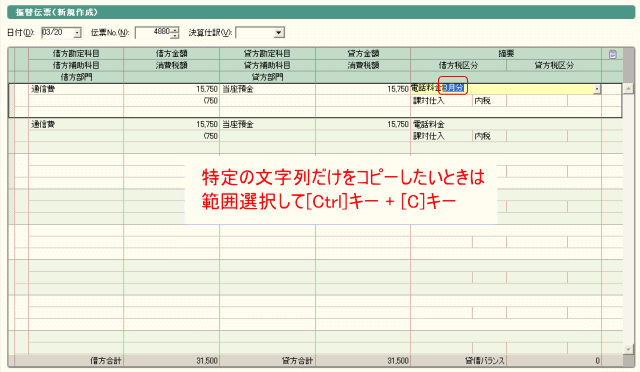Open the date (日付) dropdown
Screen dimensions: 640x372
pos(77,33)
